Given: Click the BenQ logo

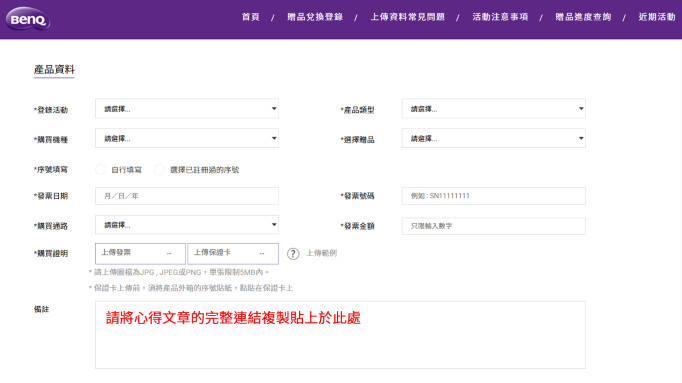Looking at the screenshot, I should [x=28, y=19].
